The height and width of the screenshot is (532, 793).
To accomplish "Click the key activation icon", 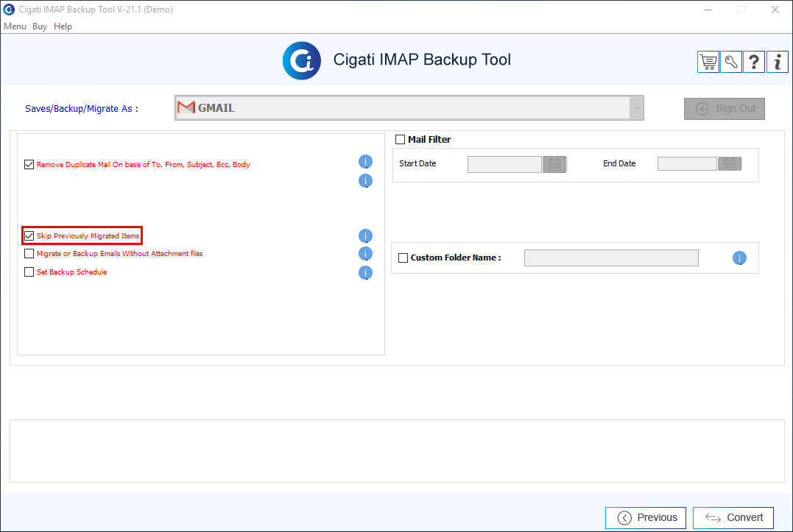I will pos(731,62).
